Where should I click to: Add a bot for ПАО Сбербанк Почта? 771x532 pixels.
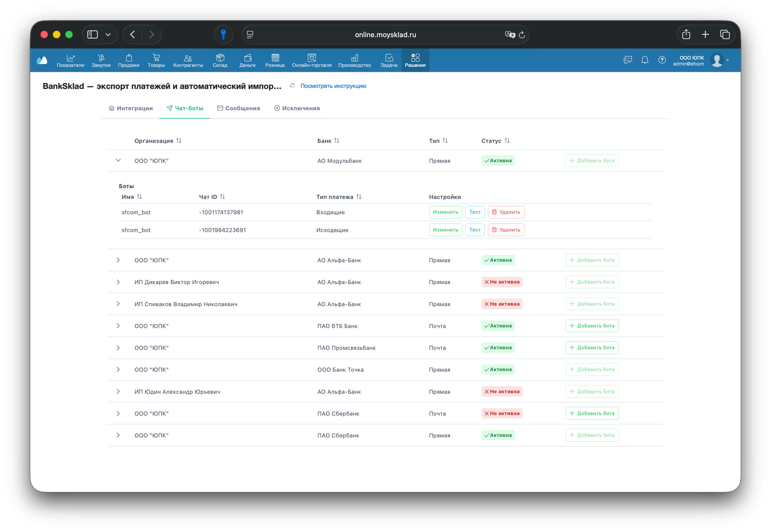[x=592, y=413]
